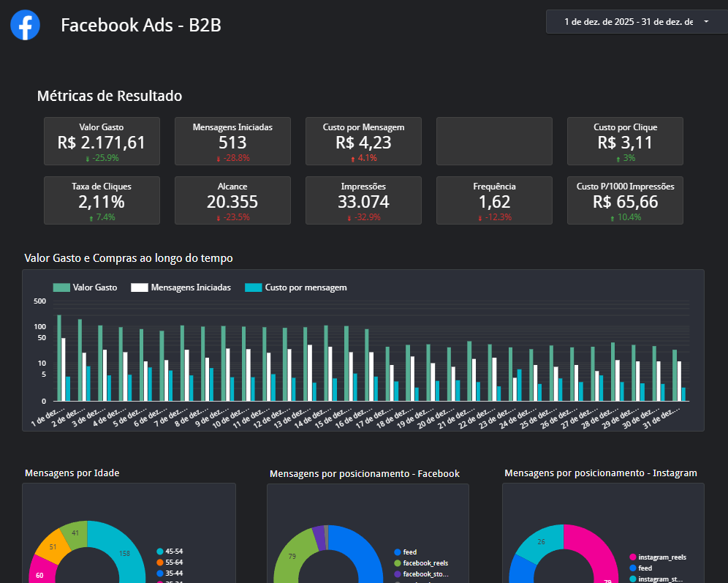Image resolution: width=728 pixels, height=583 pixels.
Task: Click the facebook_reels legend item
Action: tap(422, 563)
